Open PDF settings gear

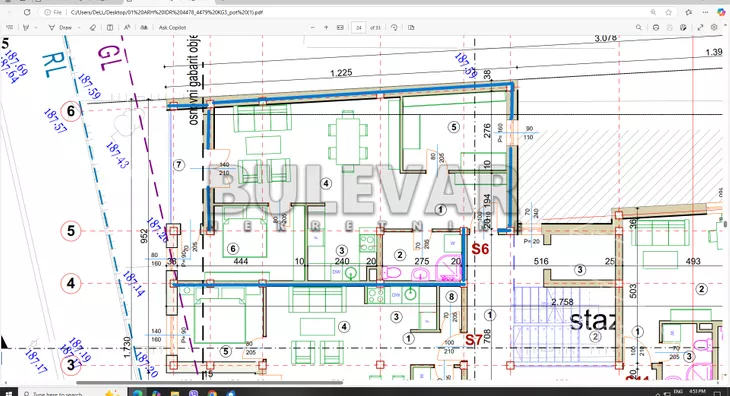tap(714, 28)
